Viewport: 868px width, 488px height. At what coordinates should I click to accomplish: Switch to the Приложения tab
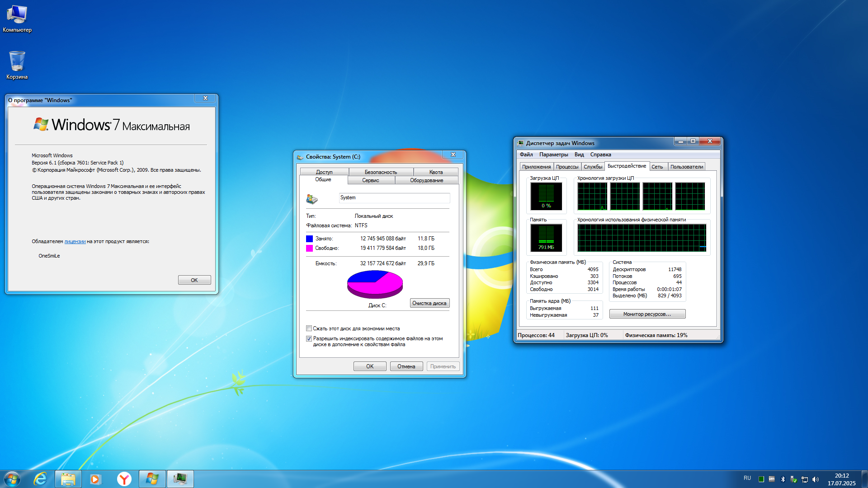point(536,167)
